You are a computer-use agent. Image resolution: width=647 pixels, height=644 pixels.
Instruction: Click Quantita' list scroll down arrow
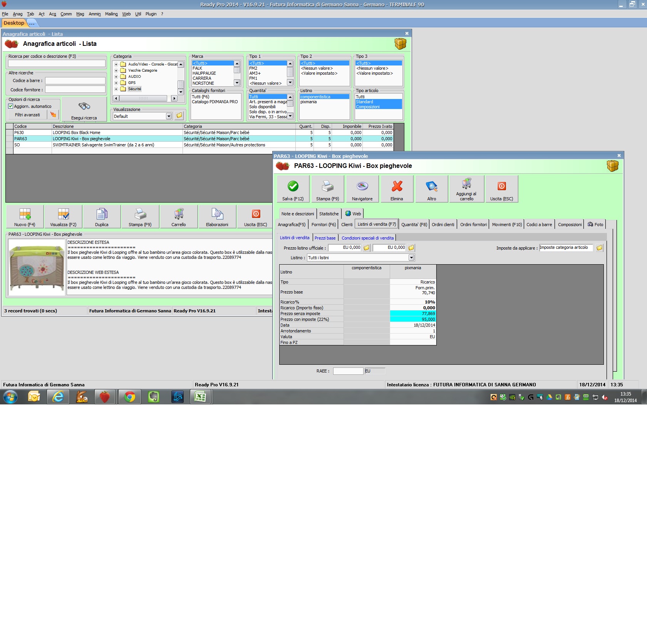click(290, 116)
